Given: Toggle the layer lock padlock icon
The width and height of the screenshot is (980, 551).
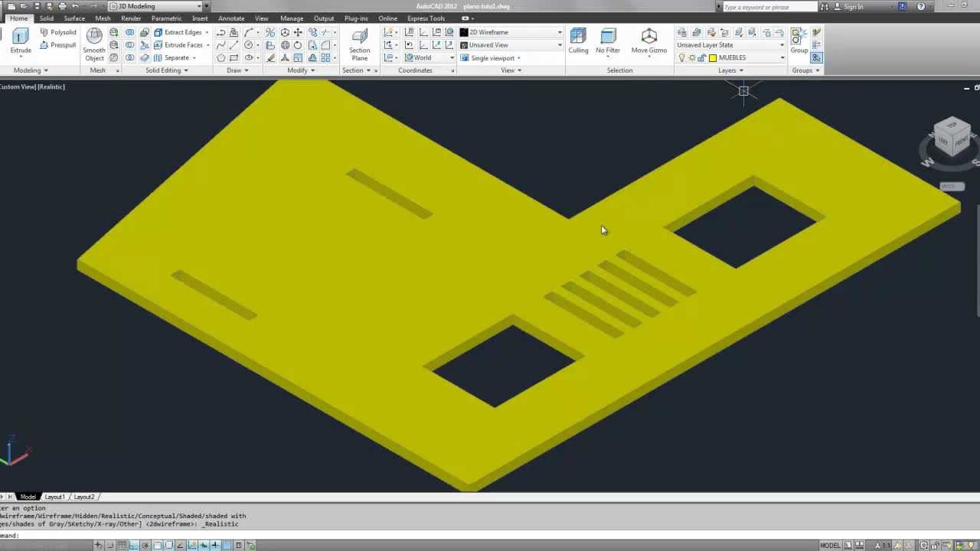Looking at the screenshot, I should click(x=701, y=58).
